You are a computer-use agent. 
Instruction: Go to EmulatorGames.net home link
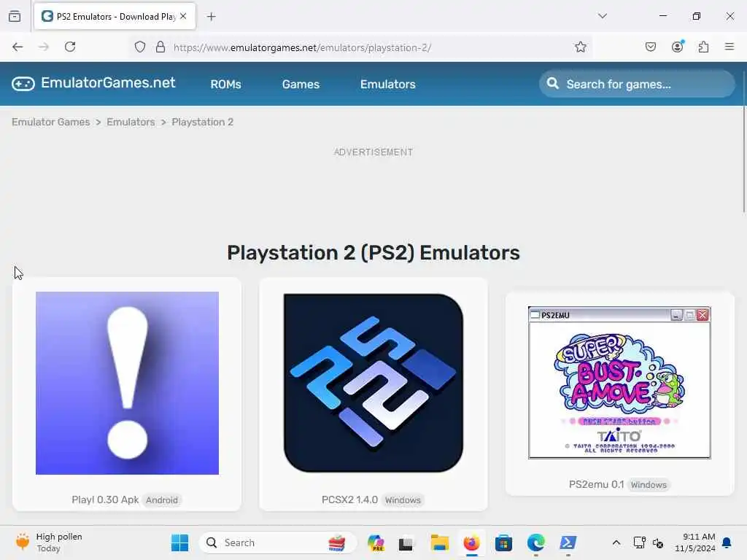pyautogui.click(x=108, y=83)
